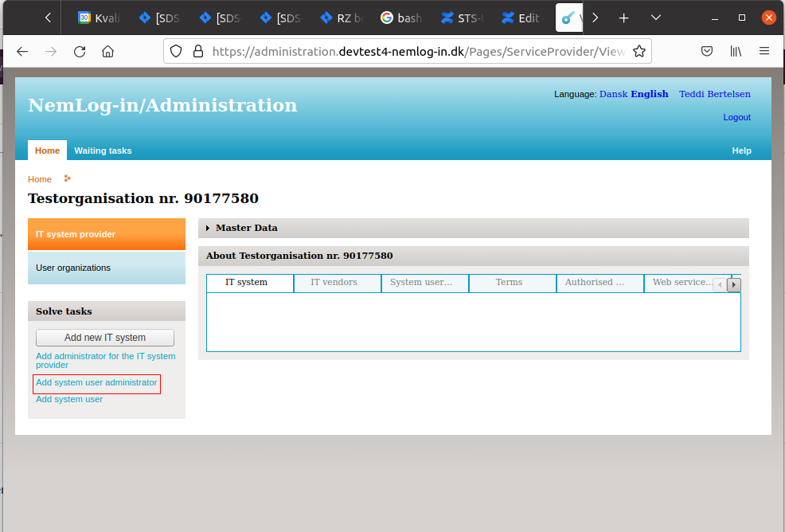Switch language to Dansk

[x=613, y=94]
